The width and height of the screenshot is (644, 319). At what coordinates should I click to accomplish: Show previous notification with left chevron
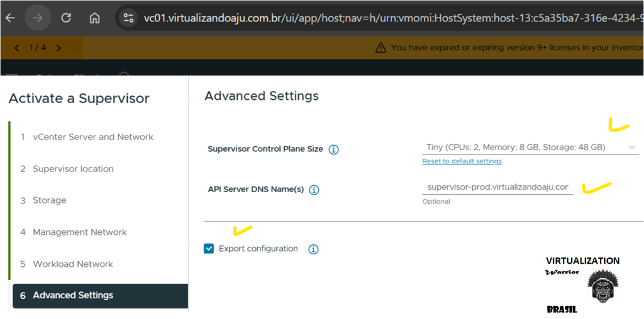[17, 48]
